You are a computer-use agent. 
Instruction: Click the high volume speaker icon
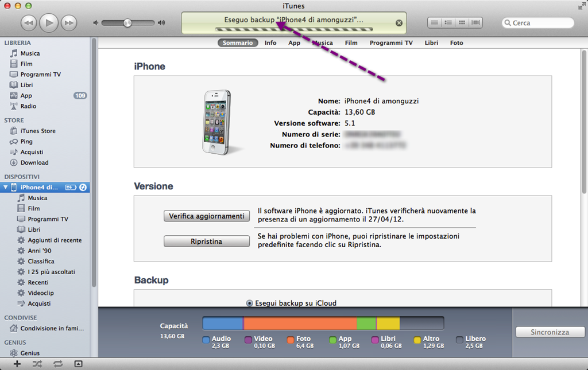coord(161,23)
